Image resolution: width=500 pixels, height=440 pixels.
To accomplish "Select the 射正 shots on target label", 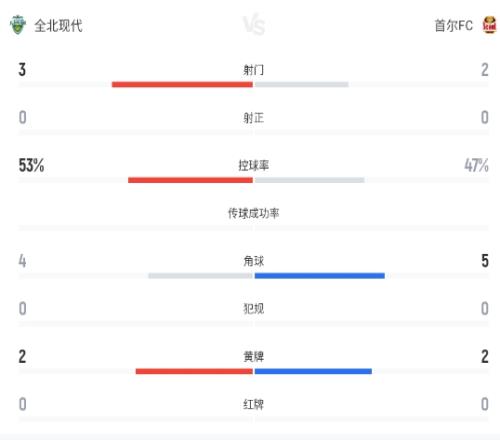I will coord(253,118).
